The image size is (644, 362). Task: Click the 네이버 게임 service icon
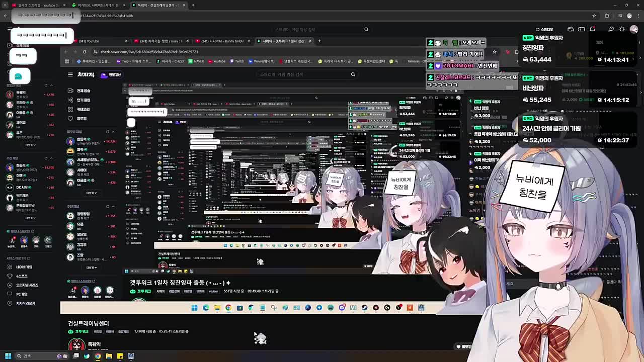pos(10,267)
